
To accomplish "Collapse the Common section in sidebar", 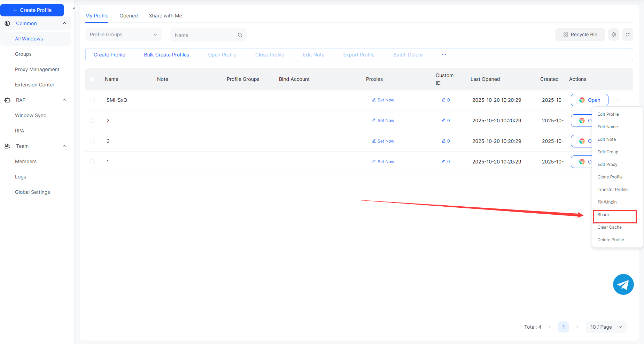I will tap(64, 23).
